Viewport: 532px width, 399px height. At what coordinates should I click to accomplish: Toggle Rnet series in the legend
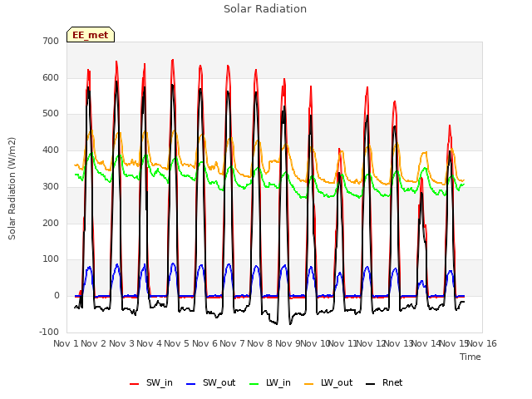tap(384, 382)
